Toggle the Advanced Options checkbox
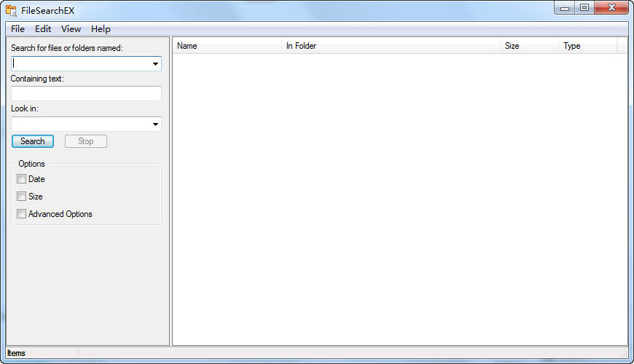The width and height of the screenshot is (634, 364). 22,214
